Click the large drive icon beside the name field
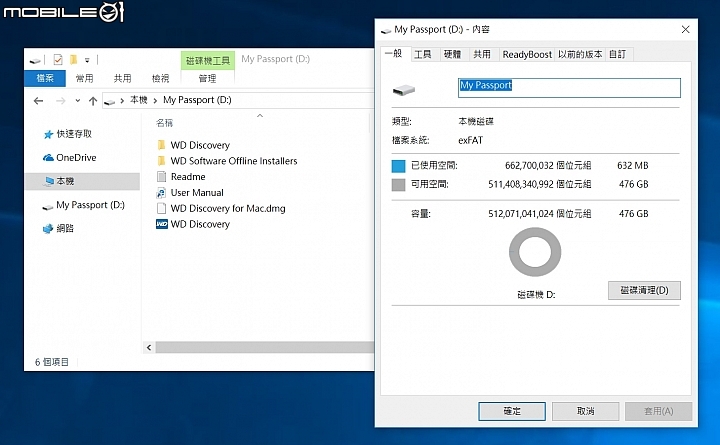 (x=404, y=89)
